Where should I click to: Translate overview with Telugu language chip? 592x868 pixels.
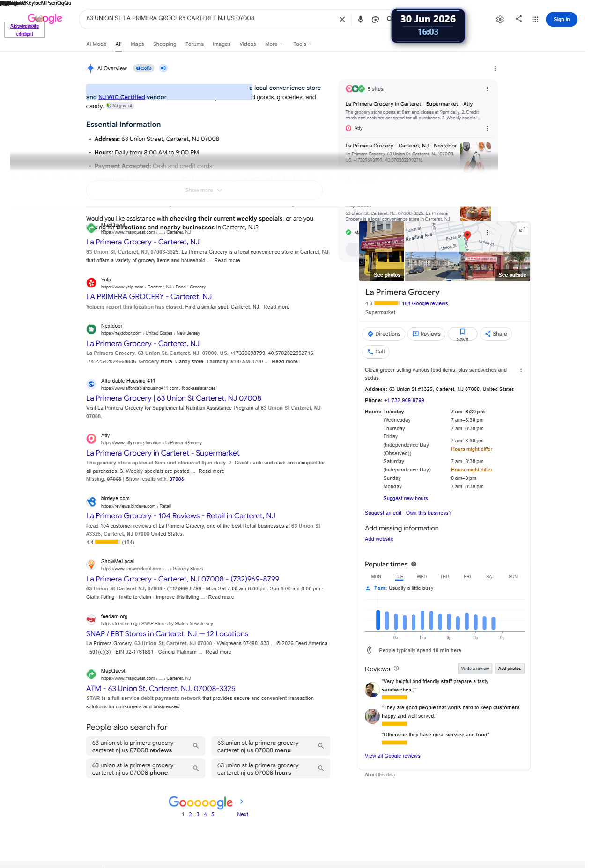coord(144,68)
